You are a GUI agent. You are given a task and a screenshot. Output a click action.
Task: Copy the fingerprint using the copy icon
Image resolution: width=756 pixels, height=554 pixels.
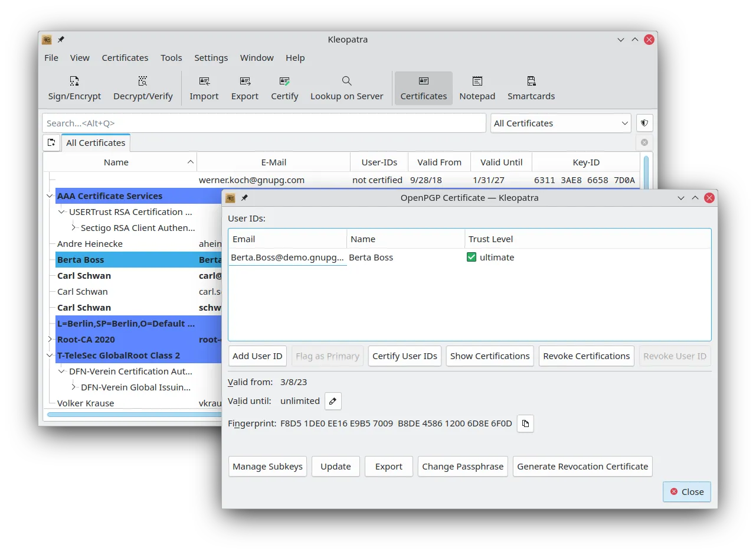[x=525, y=423]
